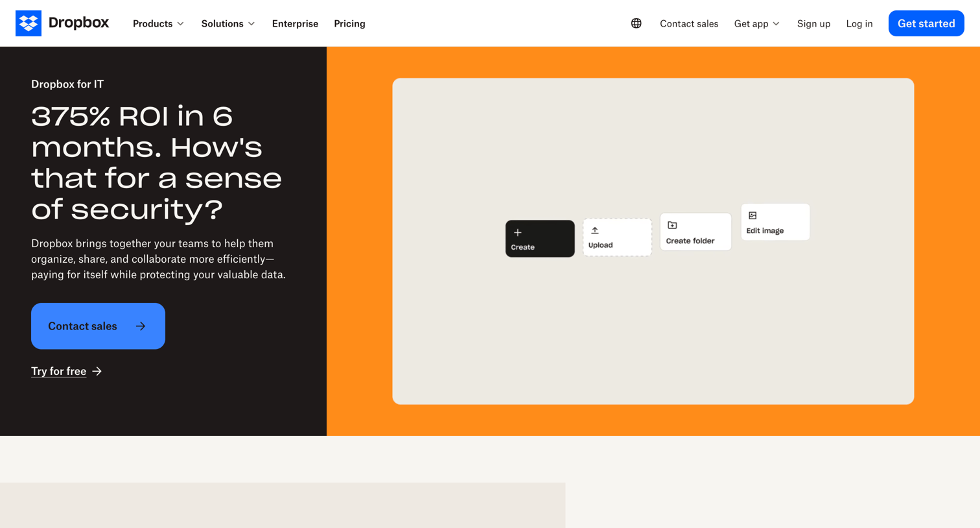Image resolution: width=980 pixels, height=528 pixels.
Task: Click the arrow beside Try for free
Action: 97,371
